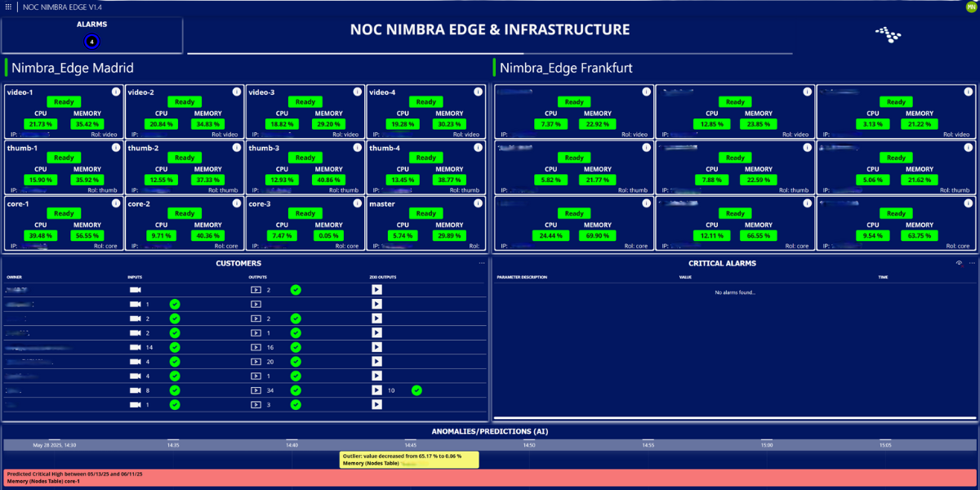Open the three-dot menu on Critical Alarms panel
This screenshot has width=980, height=490.
point(972,263)
